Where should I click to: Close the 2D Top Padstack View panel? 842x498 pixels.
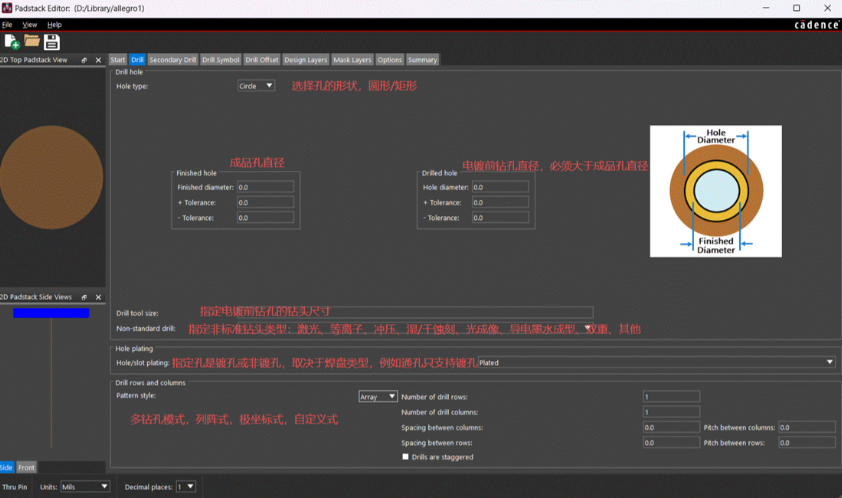(98, 60)
